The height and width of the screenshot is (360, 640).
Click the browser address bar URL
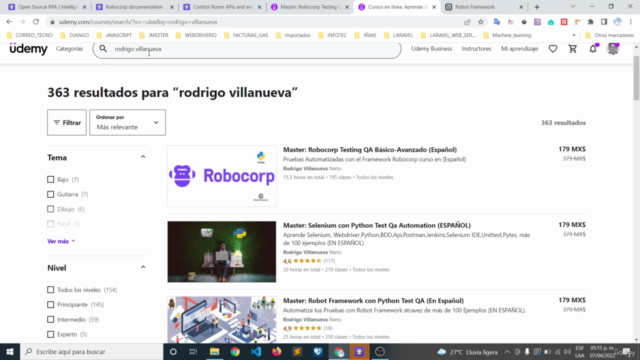click(x=138, y=22)
